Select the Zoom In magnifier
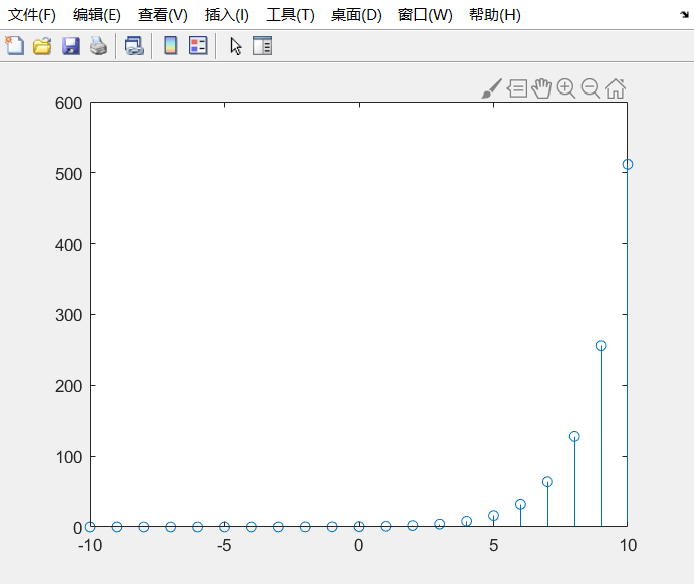The image size is (694, 584). (566, 89)
